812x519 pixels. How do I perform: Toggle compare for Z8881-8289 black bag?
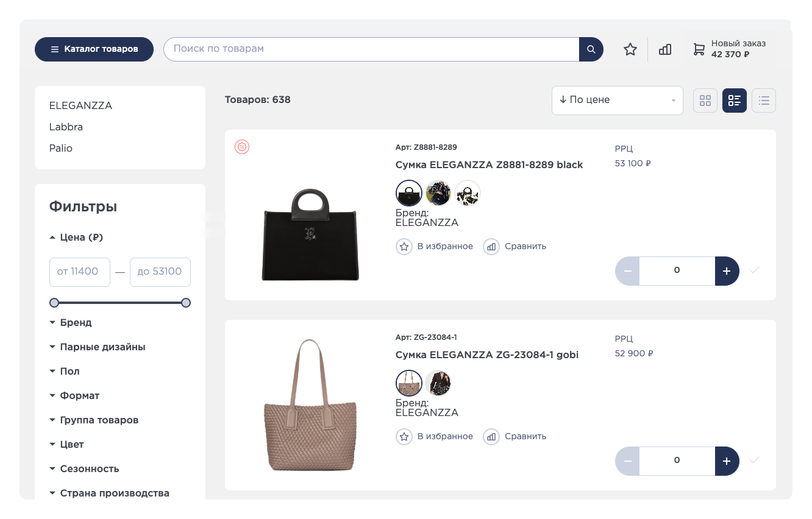(515, 246)
